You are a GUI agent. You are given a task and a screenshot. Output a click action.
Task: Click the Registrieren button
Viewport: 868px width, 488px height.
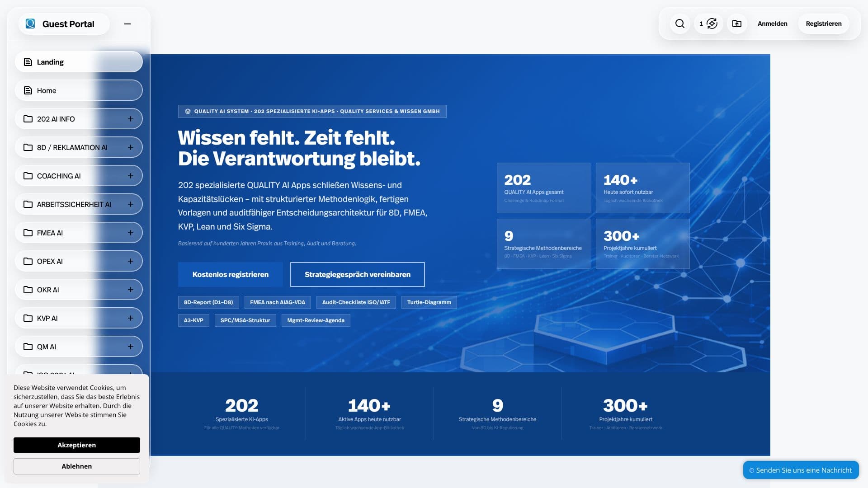(824, 23)
